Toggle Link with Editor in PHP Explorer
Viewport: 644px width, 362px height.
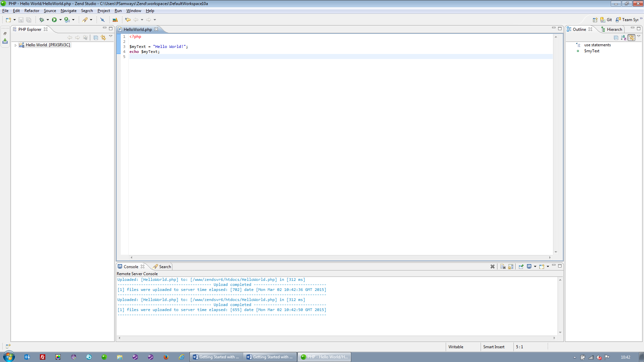(x=103, y=38)
